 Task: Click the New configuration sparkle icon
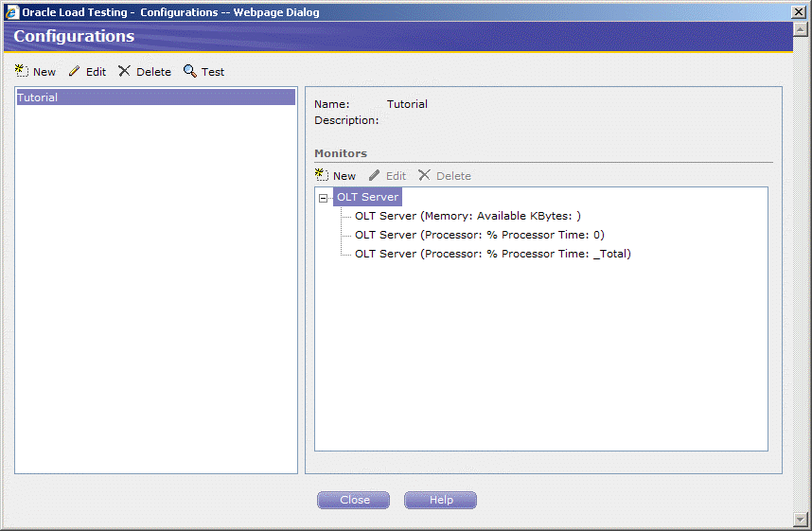(21, 71)
